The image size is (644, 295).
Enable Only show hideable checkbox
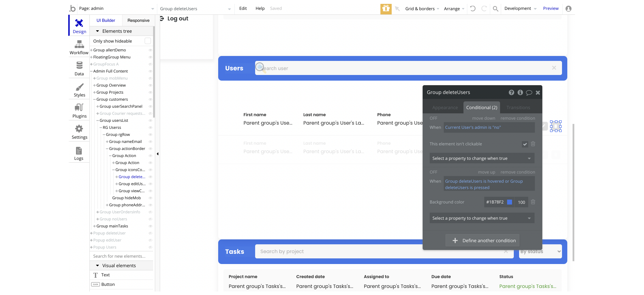click(x=148, y=41)
